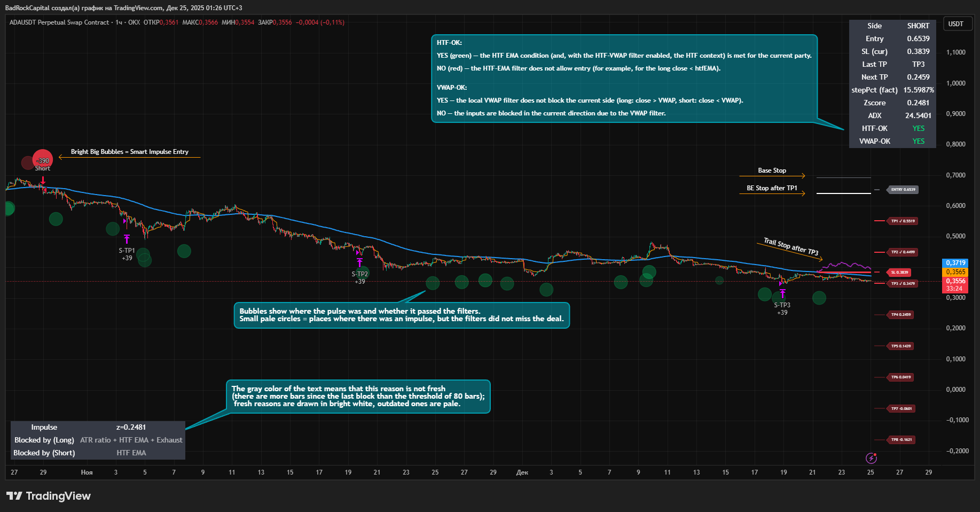Click the ENTRY 0.6539 level label
Viewport: 980px width, 512px height.
(x=903, y=190)
